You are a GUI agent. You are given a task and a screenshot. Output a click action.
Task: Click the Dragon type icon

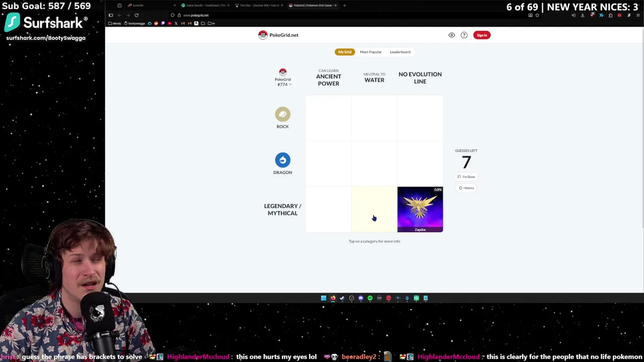tap(283, 160)
